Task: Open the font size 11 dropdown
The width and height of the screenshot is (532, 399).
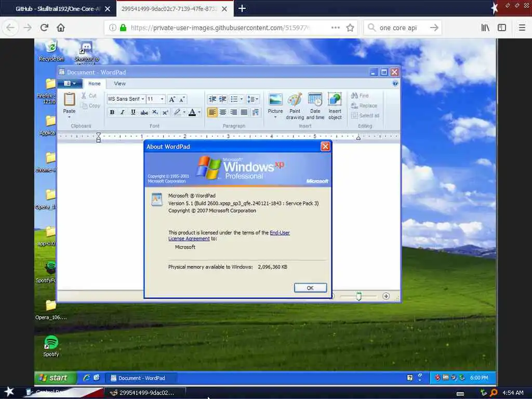Action: coord(162,99)
